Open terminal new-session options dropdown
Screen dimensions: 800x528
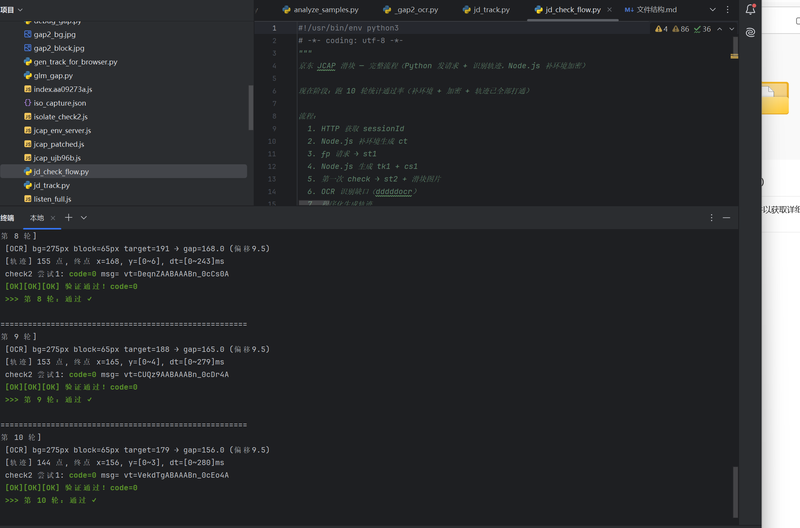click(84, 218)
